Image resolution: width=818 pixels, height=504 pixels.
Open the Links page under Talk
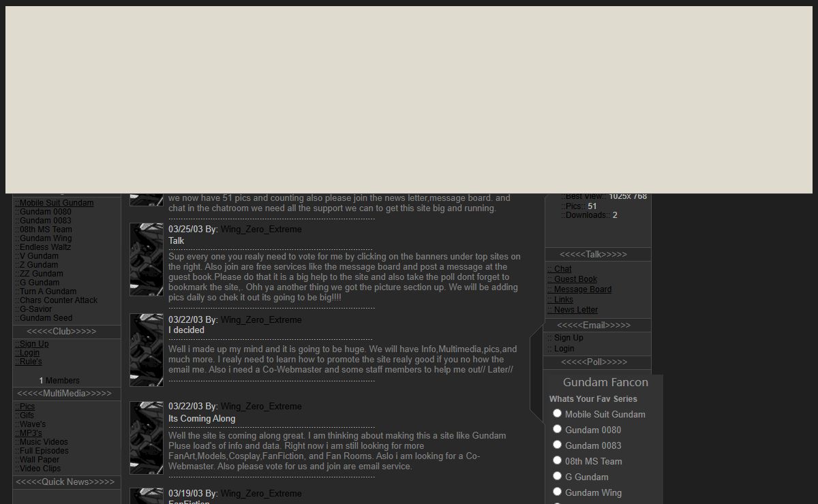coord(560,300)
